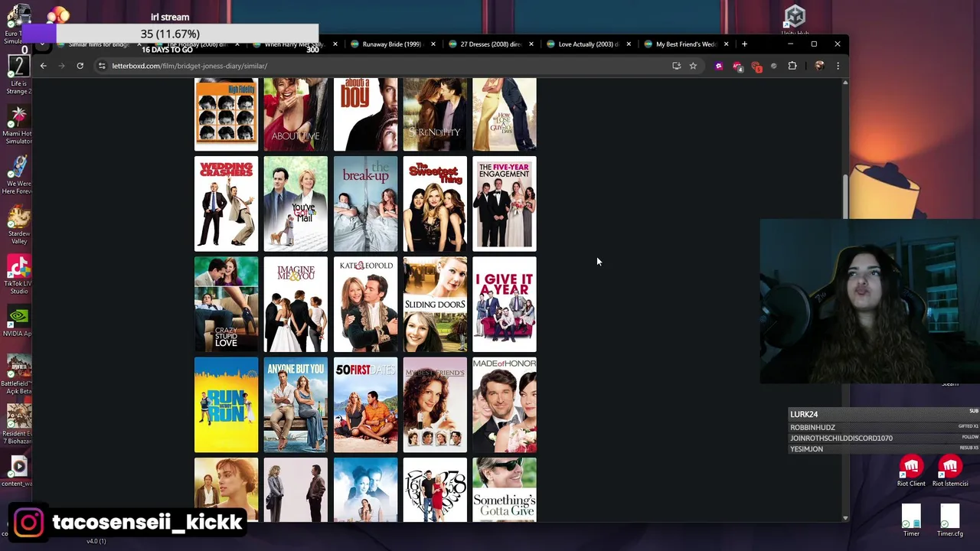Go back to the previous browser page
Image resolution: width=980 pixels, height=551 pixels.
[x=44, y=66]
